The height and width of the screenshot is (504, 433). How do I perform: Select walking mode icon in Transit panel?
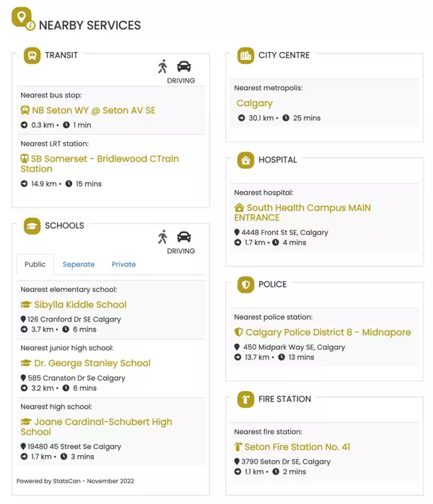(163, 66)
